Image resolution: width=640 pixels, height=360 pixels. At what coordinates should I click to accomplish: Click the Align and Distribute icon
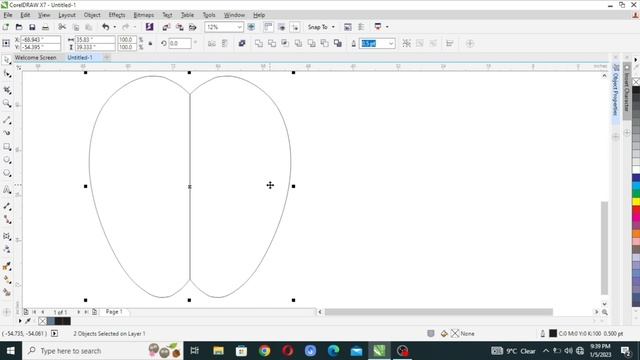point(449,43)
